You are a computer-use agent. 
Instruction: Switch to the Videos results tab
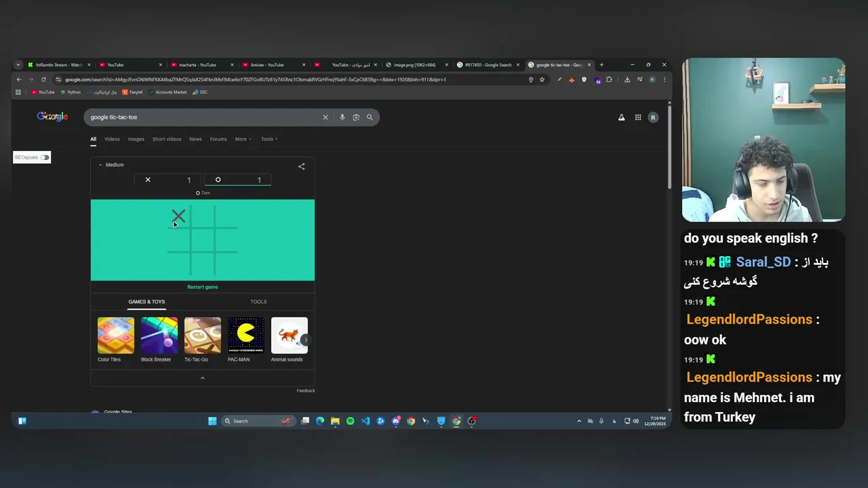click(112, 139)
